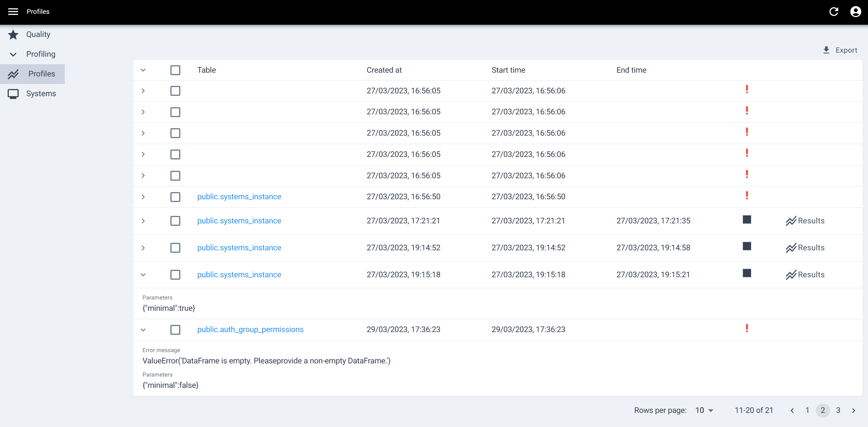Click the ValueError DataFrame is empty message

266,361
